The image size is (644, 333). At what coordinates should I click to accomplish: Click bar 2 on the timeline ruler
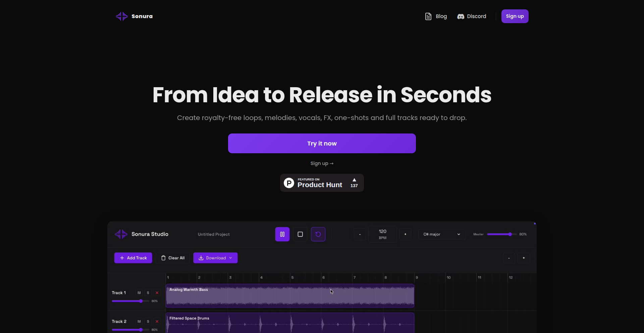pyautogui.click(x=199, y=278)
